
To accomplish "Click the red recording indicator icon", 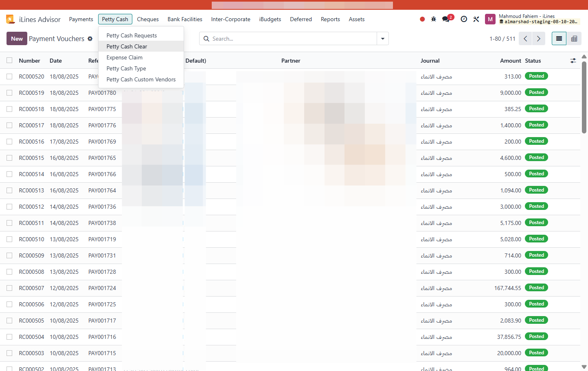I will pyautogui.click(x=422, y=19).
